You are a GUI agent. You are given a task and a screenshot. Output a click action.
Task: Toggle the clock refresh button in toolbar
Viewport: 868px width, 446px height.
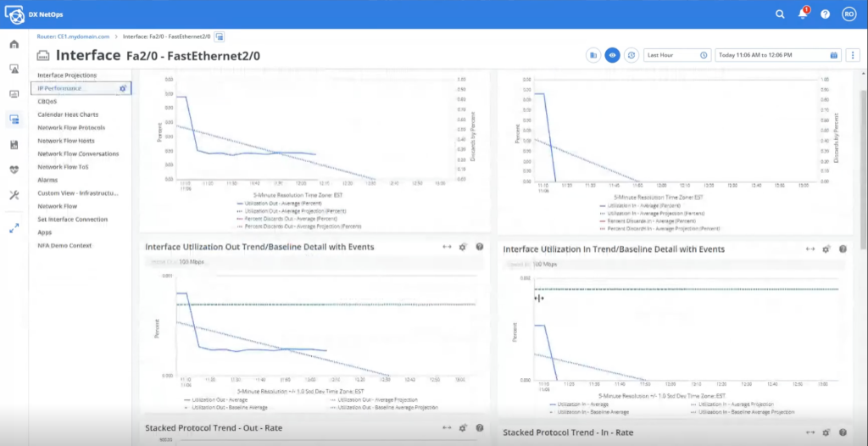coord(631,55)
